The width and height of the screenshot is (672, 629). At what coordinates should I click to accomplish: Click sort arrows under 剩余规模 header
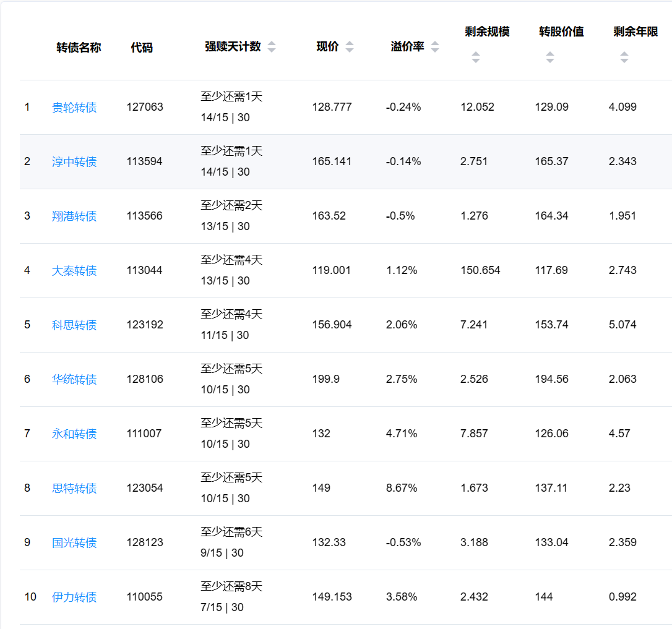[x=475, y=58]
